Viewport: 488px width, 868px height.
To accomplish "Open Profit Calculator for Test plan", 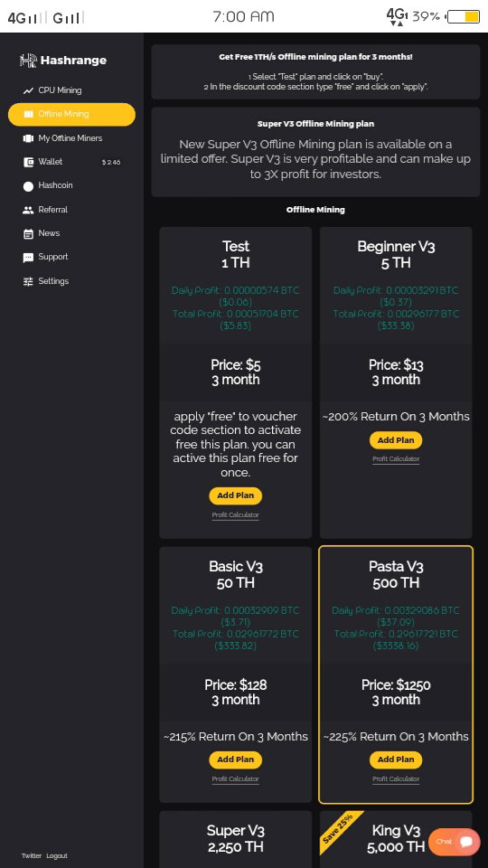I will coord(235,515).
